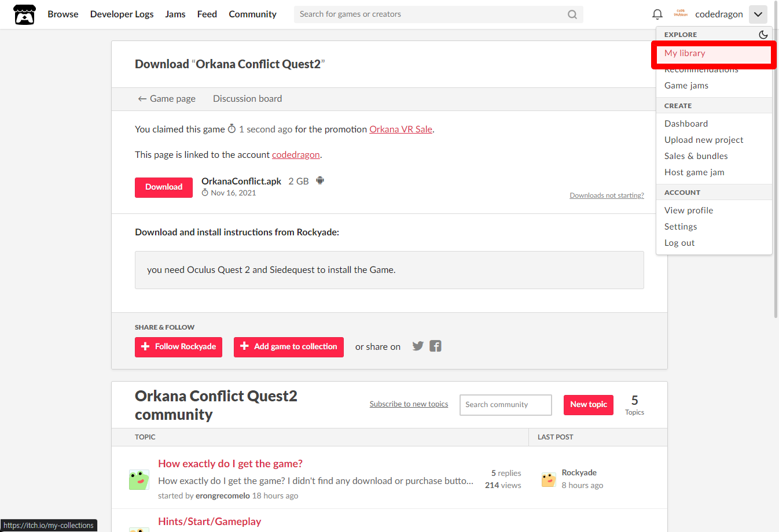This screenshot has height=532, width=779.
Task: Click the 5 Topics counter
Action: point(634,405)
